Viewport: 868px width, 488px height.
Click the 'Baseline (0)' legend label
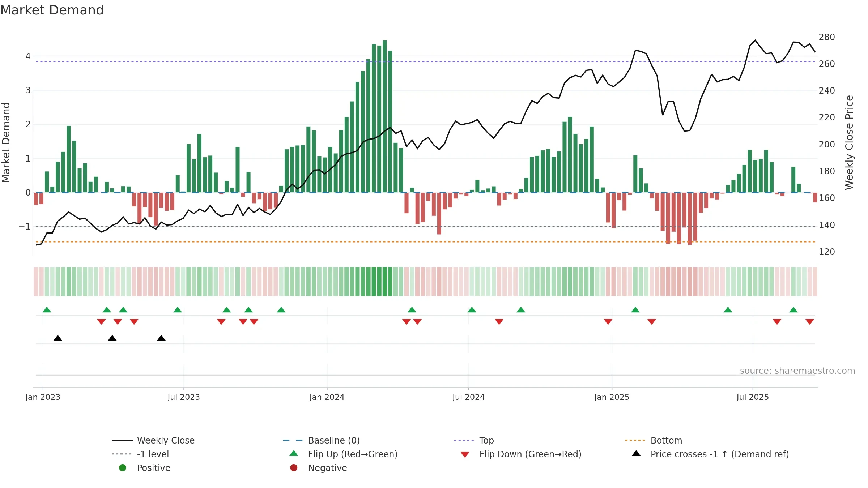pos(334,441)
